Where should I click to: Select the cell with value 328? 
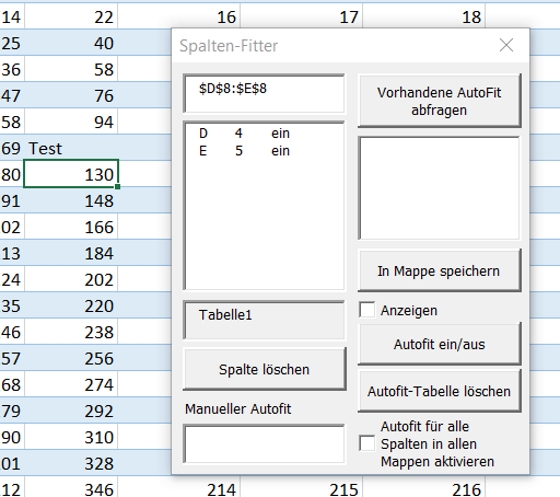pos(71,463)
